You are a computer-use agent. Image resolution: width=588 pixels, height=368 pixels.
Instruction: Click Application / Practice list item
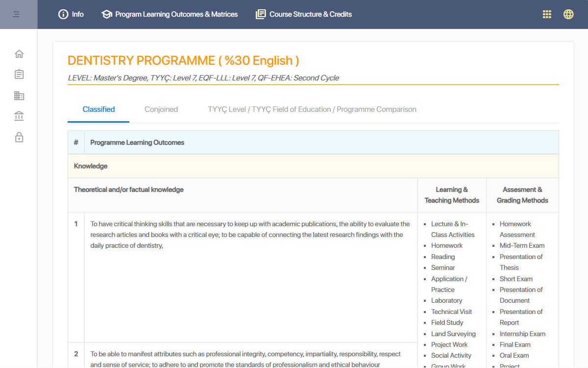(x=449, y=284)
